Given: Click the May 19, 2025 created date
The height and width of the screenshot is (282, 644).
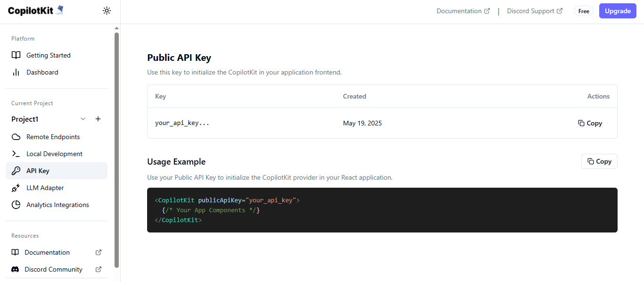Looking at the screenshot, I should [x=363, y=123].
